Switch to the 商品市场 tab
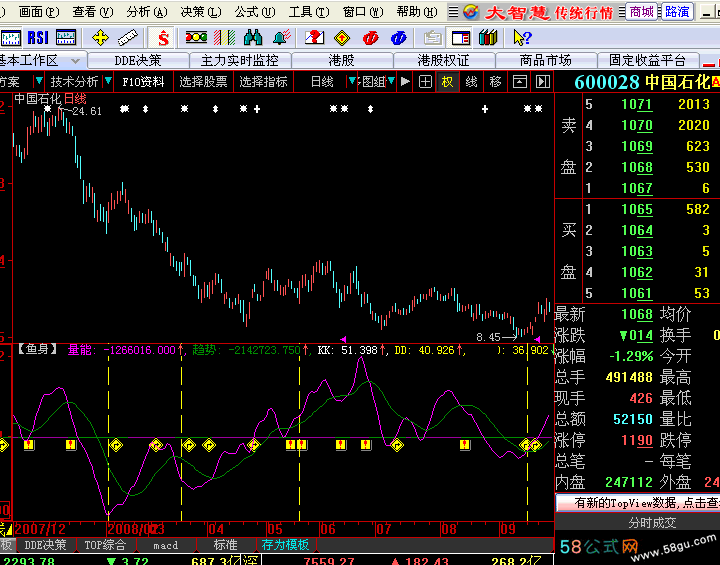 click(546, 60)
